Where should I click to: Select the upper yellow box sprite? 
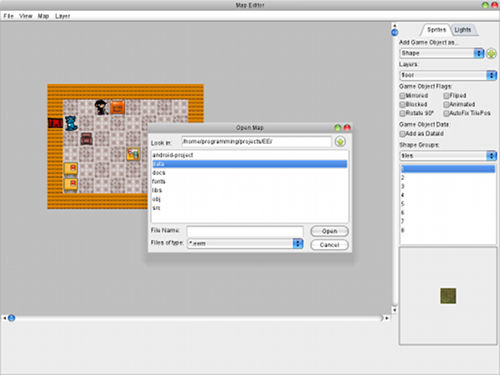coord(71,169)
